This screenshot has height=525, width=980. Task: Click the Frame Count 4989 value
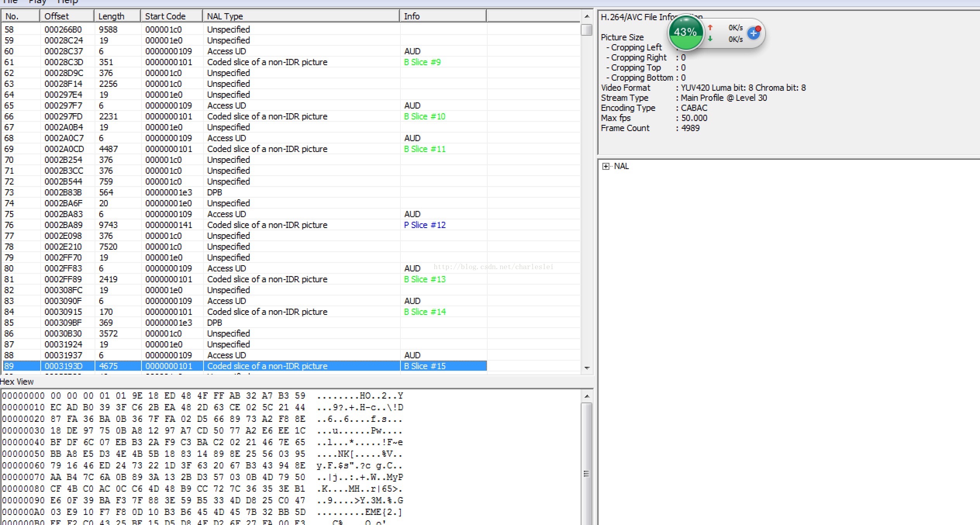(690, 128)
